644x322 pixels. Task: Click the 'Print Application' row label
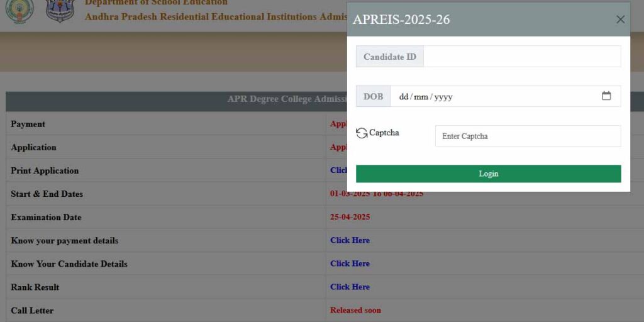click(45, 170)
